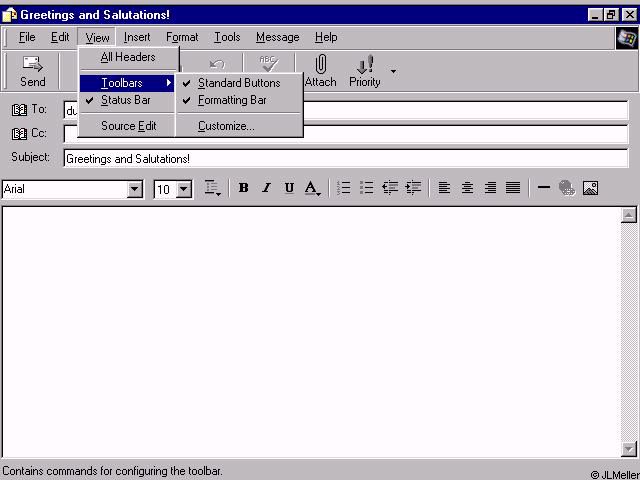This screenshot has width=640, height=480.
Task: Open the Insert menu
Action: 137,37
